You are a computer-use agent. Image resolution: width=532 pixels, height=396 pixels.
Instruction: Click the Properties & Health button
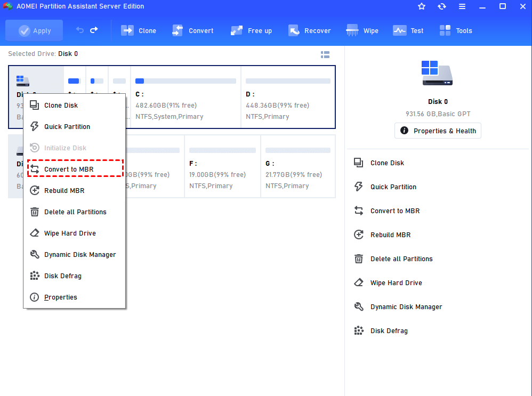[438, 131]
